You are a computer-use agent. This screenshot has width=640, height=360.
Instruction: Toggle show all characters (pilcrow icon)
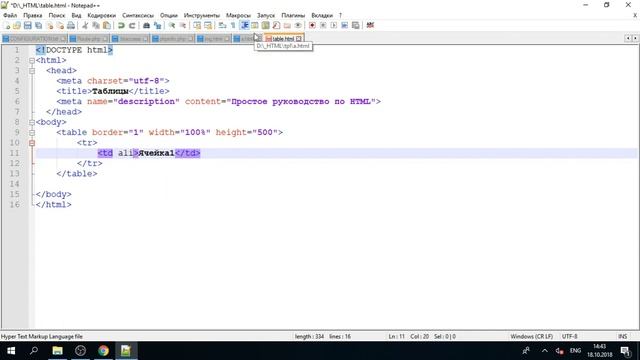click(233, 25)
